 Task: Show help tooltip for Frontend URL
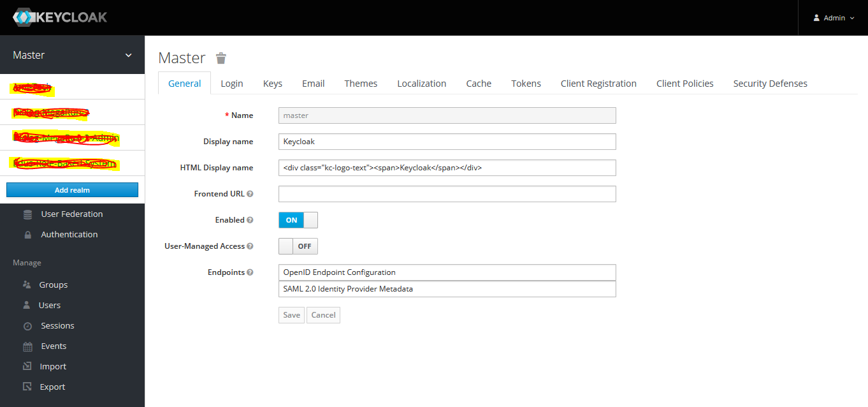click(250, 194)
